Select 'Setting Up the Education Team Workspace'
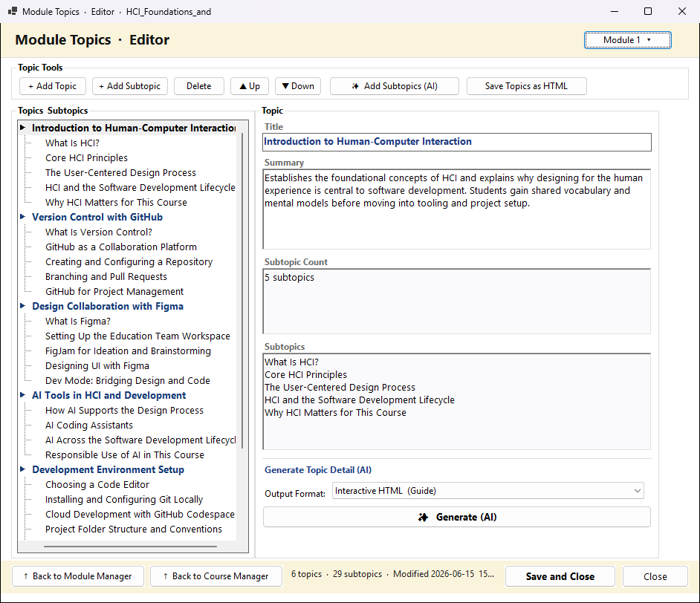Screen dimensions: 700x603 pyautogui.click(x=137, y=336)
